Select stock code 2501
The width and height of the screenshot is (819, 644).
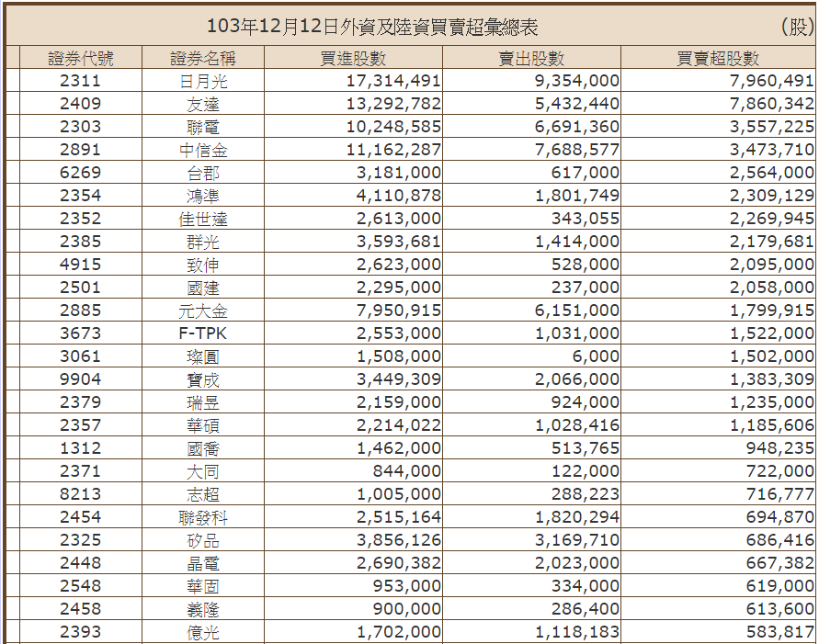coord(81,288)
